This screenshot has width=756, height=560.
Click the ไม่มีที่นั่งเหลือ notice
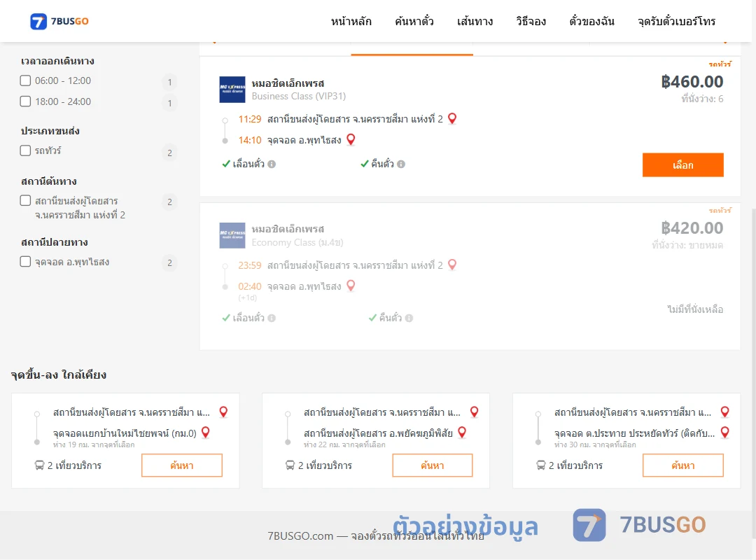coord(695,309)
